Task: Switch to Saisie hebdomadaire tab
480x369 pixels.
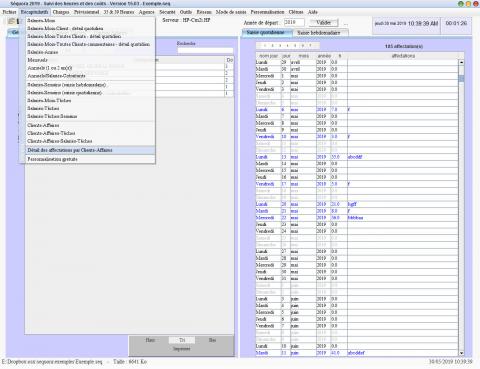Action: click(319, 33)
